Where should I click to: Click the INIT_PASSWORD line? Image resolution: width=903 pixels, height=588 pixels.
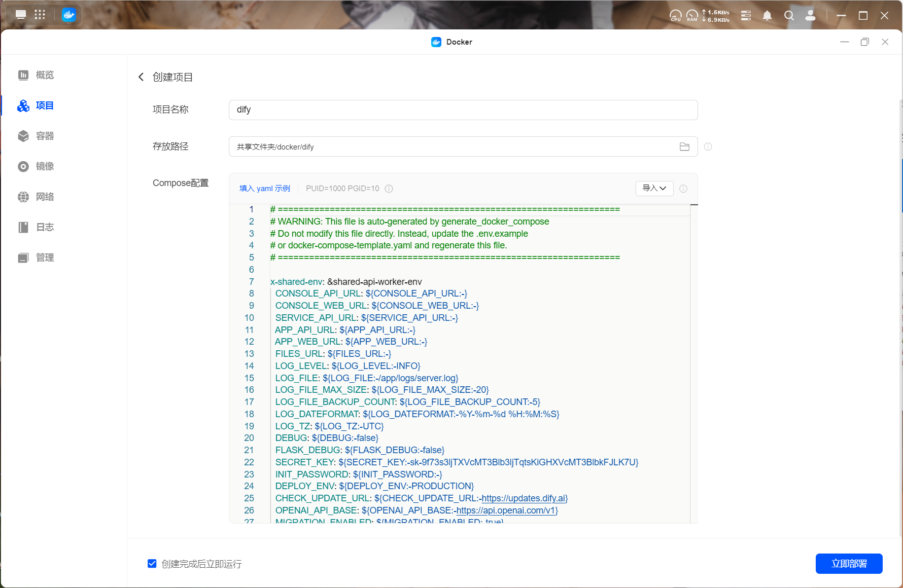tap(359, 474)
